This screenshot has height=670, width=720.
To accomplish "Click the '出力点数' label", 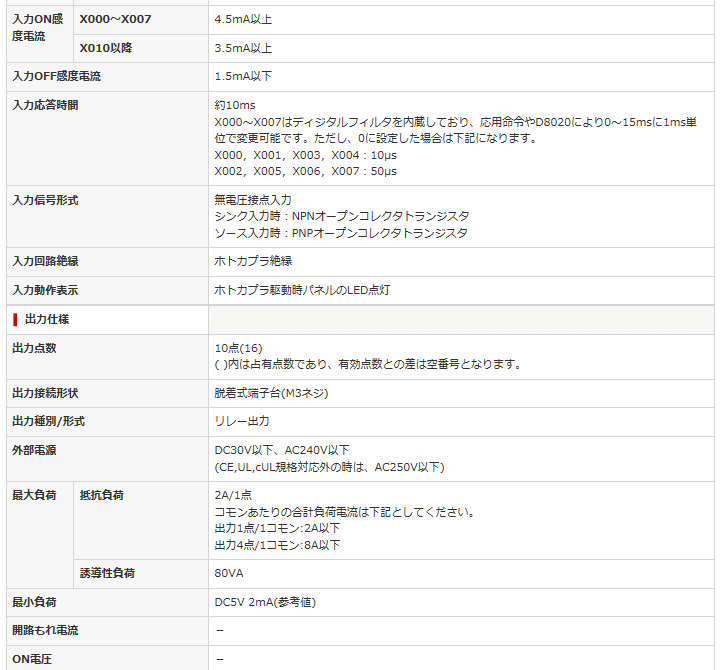I will [34, 348].
